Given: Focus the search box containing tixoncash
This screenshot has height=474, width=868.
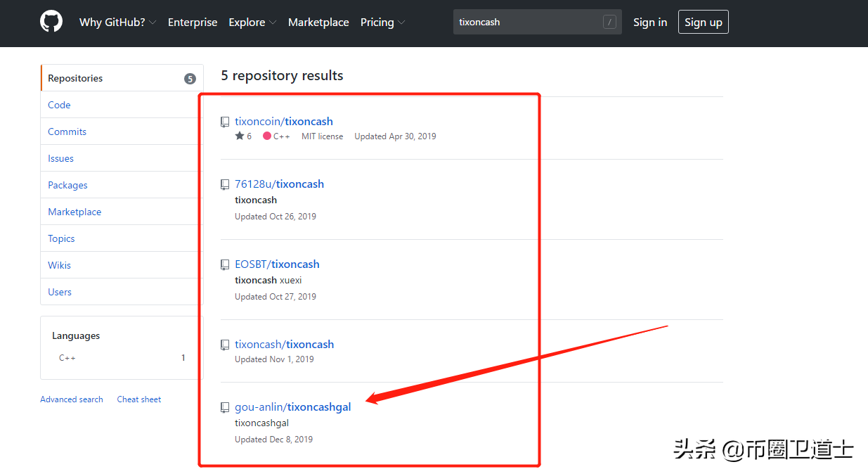Looking at the screenshot, I should tap(537, 22).
